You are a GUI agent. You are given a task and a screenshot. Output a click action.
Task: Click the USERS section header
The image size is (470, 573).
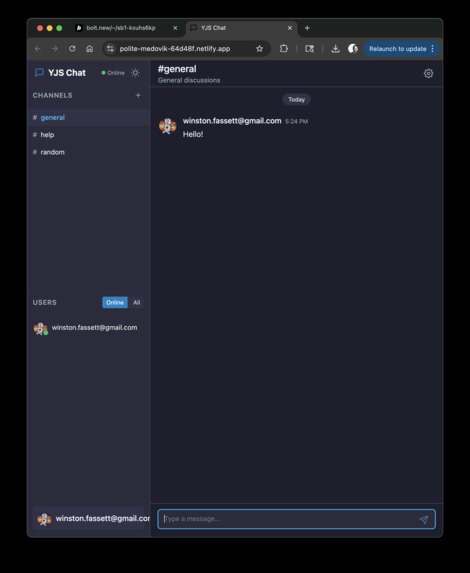click(x=45, y=303)
